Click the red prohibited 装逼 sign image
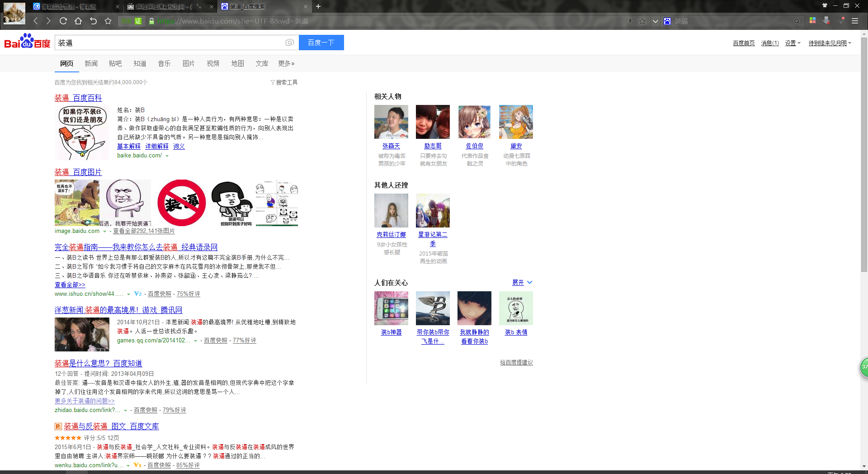The height and width of the screenshot is (474, 868). (182, 203)
